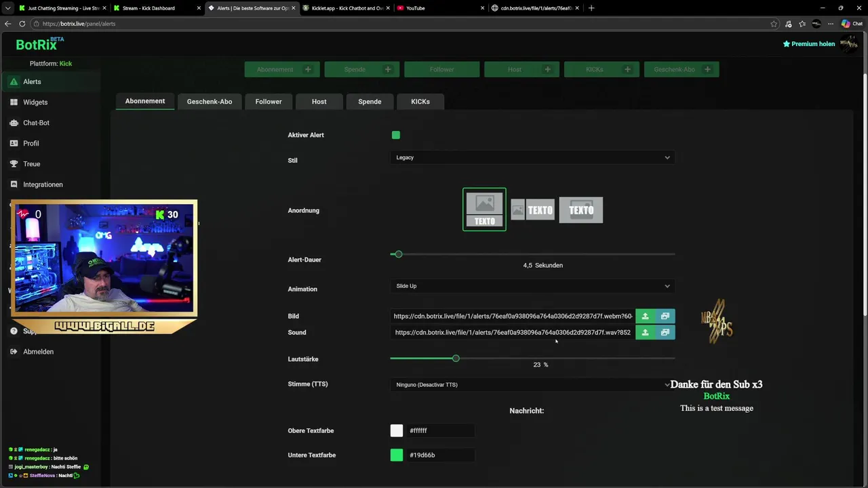This screenshot has width=868, height=488.
Task: Click 'Danke für den Sub x3' preview text
Action: click(716, 384)
